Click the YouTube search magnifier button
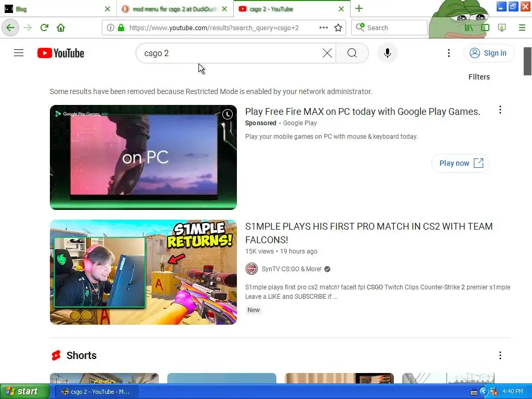The height and width of the screenshot is (399, 532). tap(352, 53)
